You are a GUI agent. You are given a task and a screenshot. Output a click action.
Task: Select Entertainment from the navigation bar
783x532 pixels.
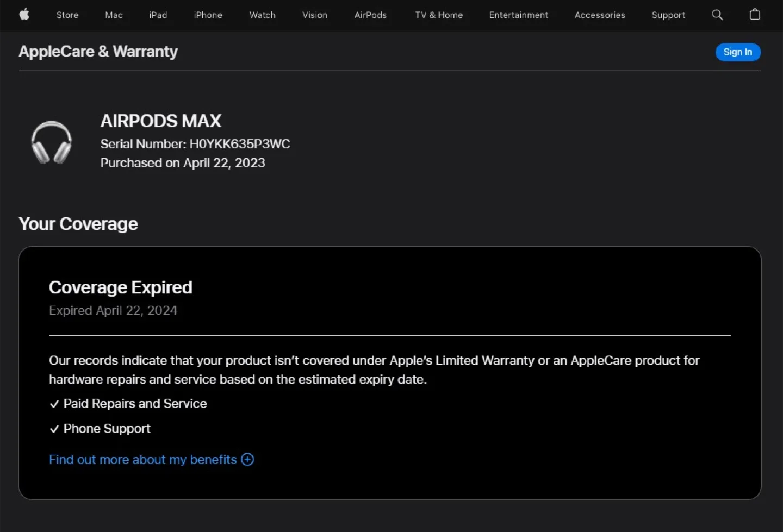(518, 15)
